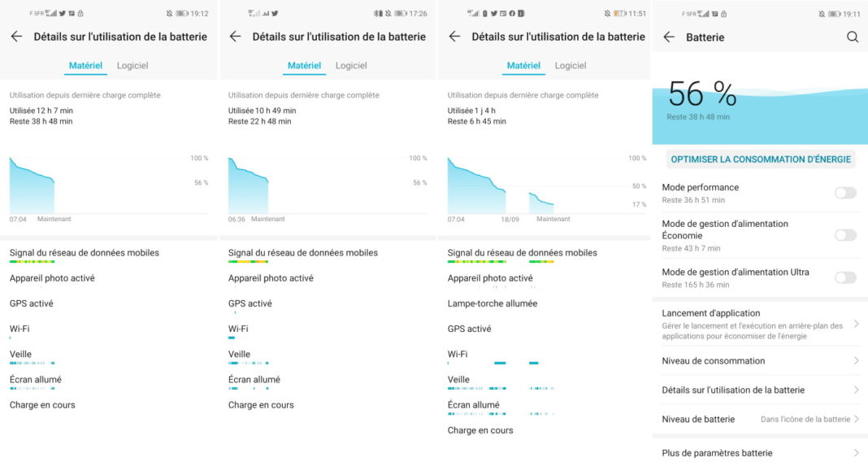The image size is (868, 471).
Task: Tap the search icon in Batterie screen
Action: pos(853,37)
